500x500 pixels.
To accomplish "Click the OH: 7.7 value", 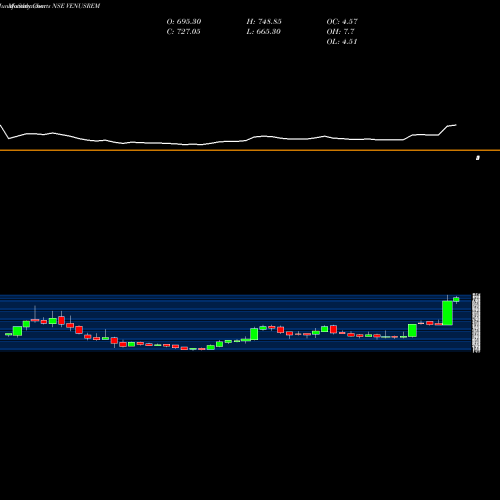I will point(340,32).
